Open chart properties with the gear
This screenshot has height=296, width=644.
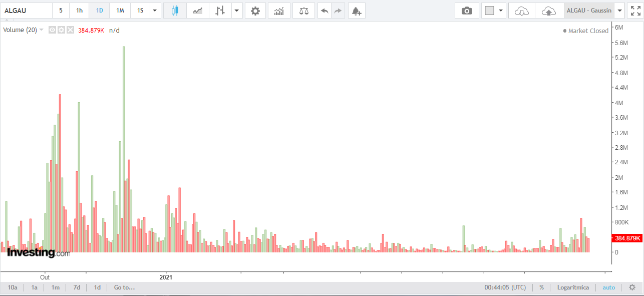point(255,11)
